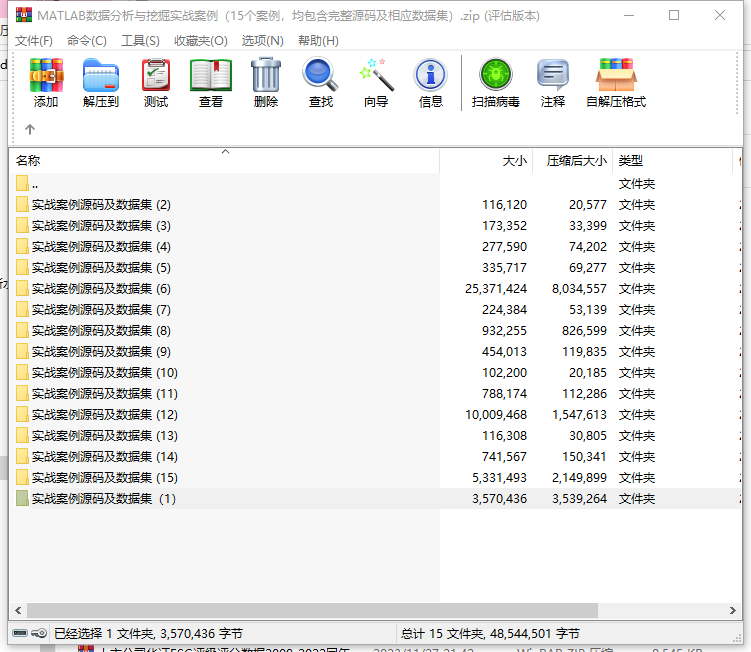The width and height of the screenshot is (751, 652).
Task: Toggle sort direction arrow above 名称
Action: point(225,152)
